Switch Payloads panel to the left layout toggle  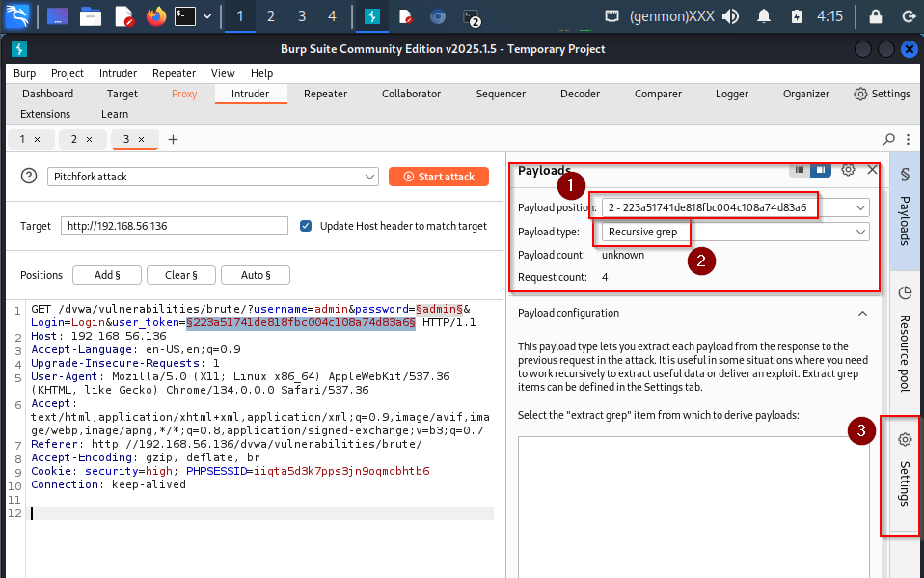[x=799, y=170]
